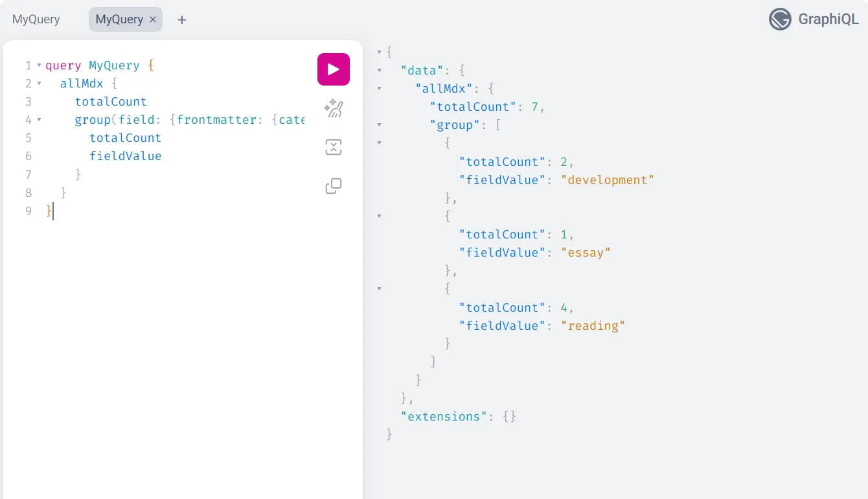
Task: Merge fragments using the merge icon
Action: [333, 147]
